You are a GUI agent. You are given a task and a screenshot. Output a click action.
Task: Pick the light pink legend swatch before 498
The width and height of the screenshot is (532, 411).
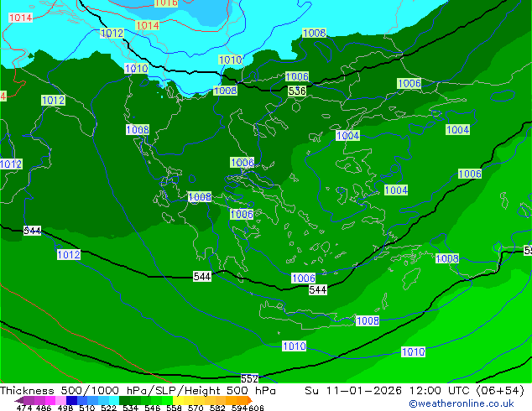click(x=60, y=400)
